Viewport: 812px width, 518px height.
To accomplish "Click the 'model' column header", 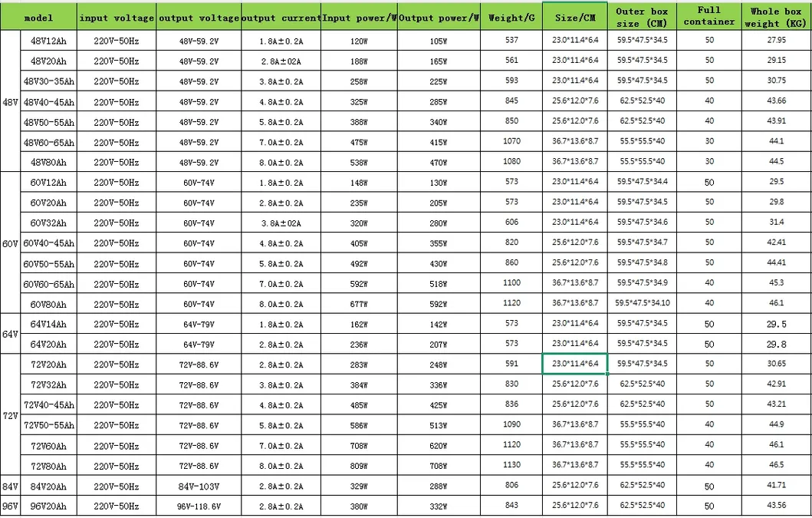I will [x=38, y=17].
